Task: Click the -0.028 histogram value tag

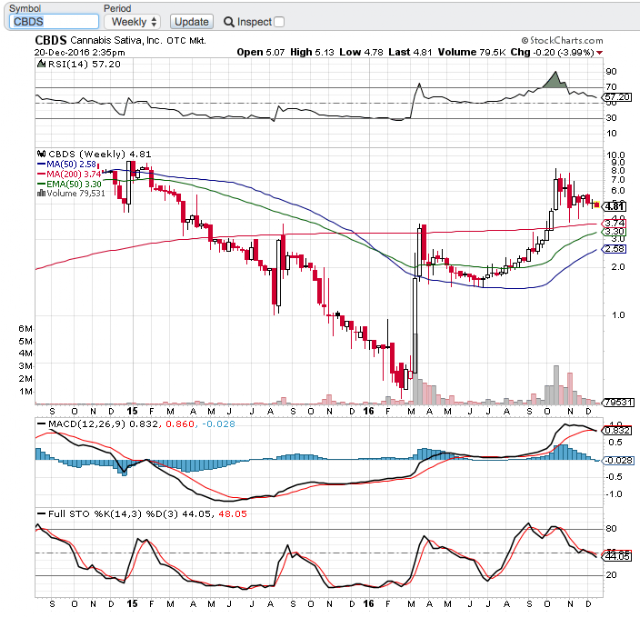Action: pos(618,460)
